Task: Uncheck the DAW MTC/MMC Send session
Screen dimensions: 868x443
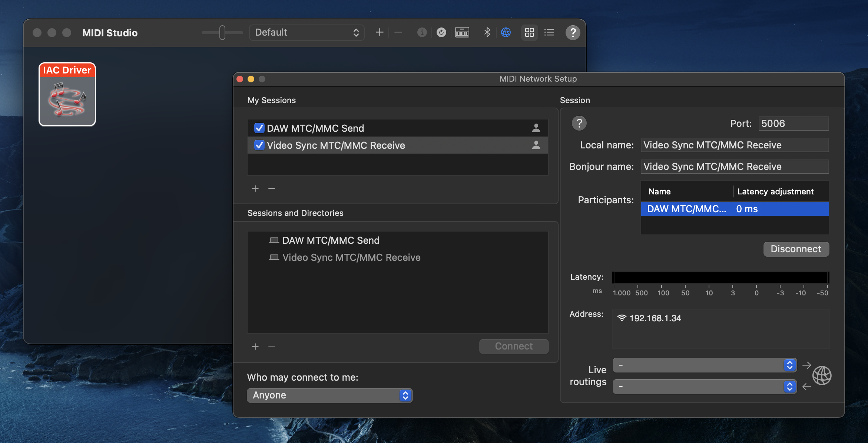Action: click(x=259, y=128)
